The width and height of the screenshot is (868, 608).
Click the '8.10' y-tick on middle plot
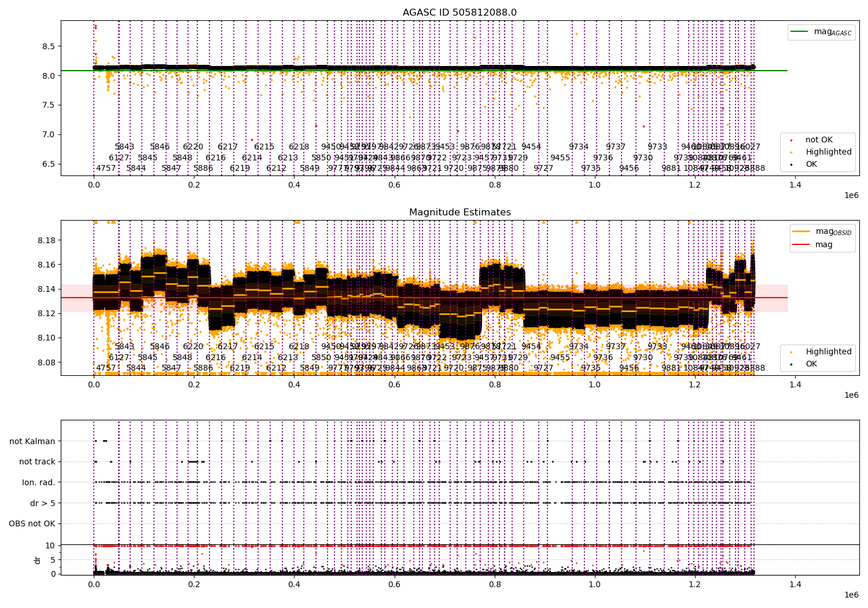(46, 338)
